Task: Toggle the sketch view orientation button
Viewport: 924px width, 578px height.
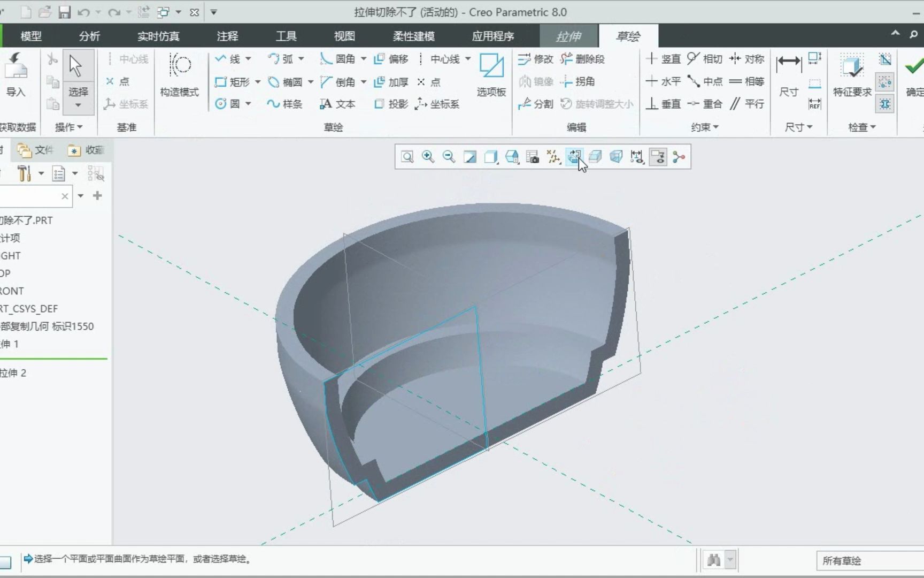Action: click(x=574, y=157)
